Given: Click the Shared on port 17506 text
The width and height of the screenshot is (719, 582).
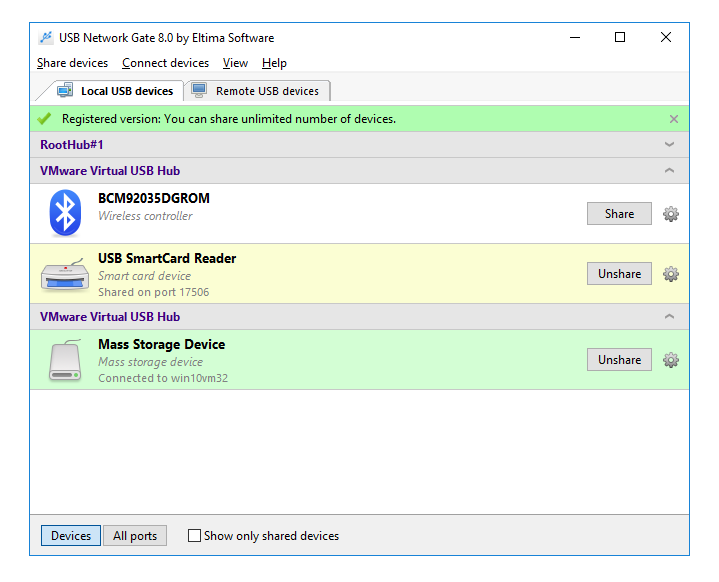Looking at the screenshot, I should [154, 292].
